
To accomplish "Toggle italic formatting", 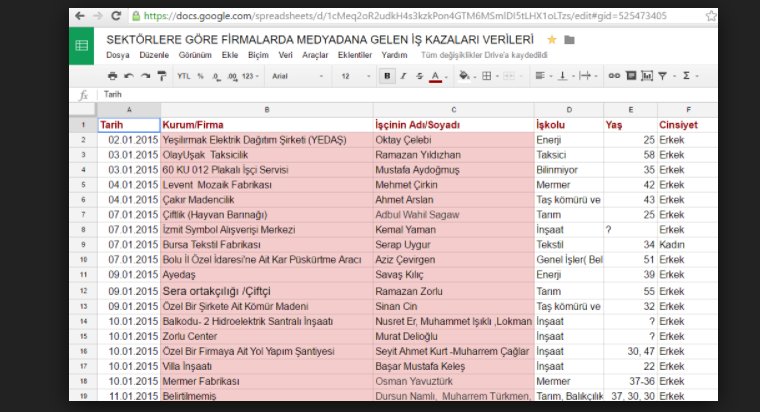I will tap(403, 76).
